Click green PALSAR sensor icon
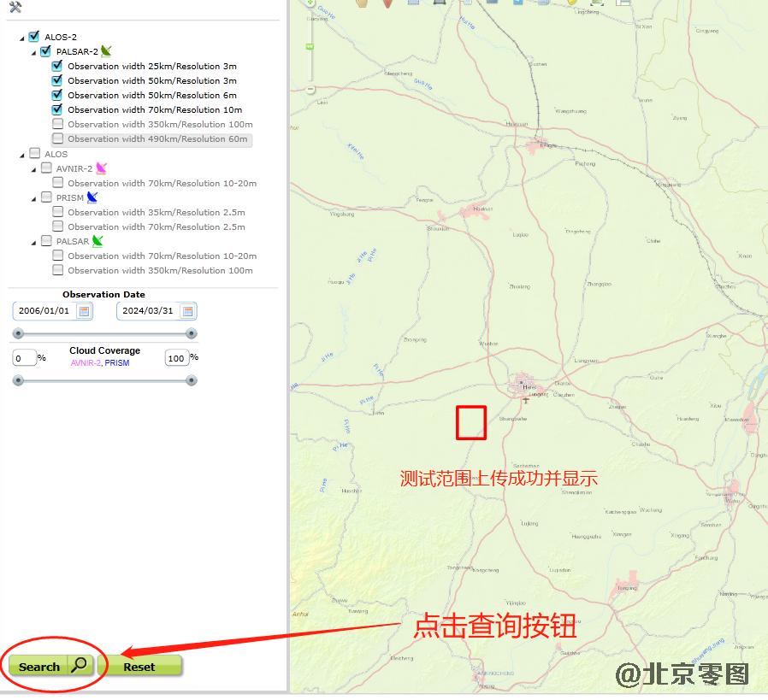The image size is (768, 700). (97, 241)
